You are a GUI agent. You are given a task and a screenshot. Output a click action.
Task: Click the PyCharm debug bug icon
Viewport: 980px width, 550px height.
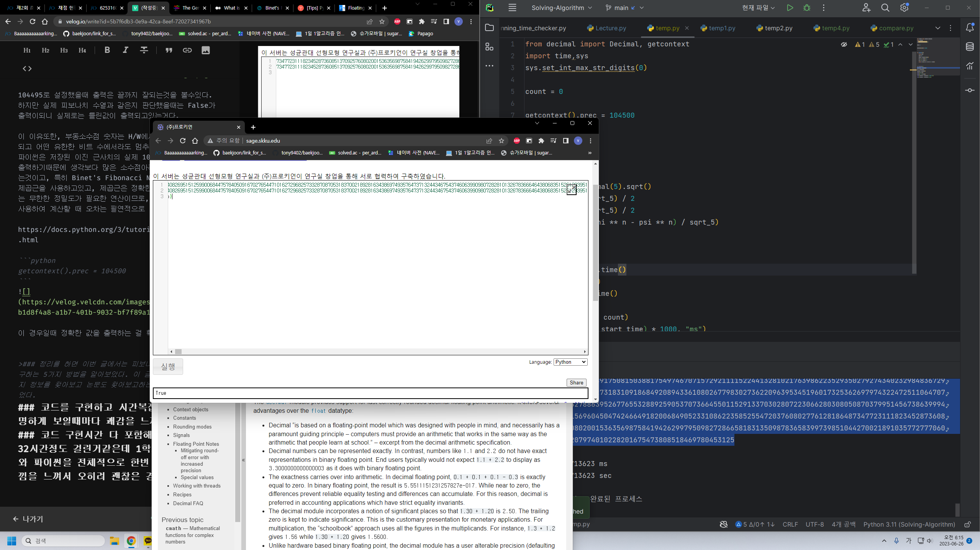tap(807, 8)
